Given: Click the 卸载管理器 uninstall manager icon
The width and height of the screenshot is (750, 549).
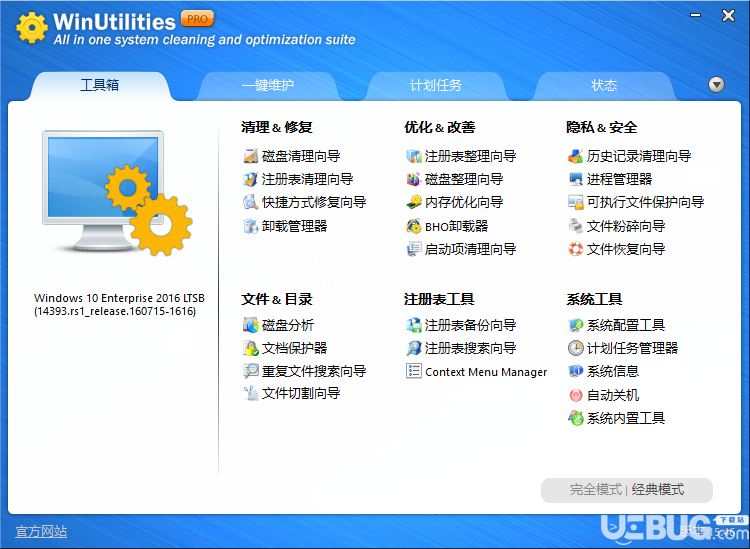Looking at the screenshot, I should pyautogui.click(x=251, y=226).
